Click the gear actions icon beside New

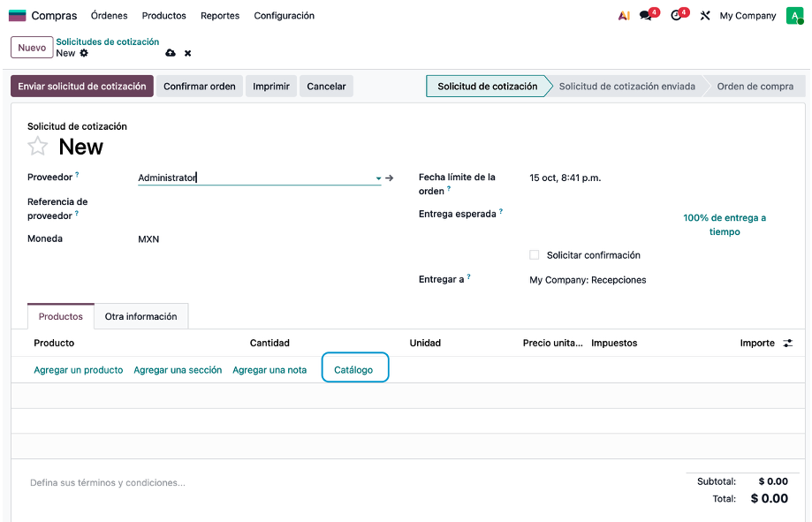(84, 54)
